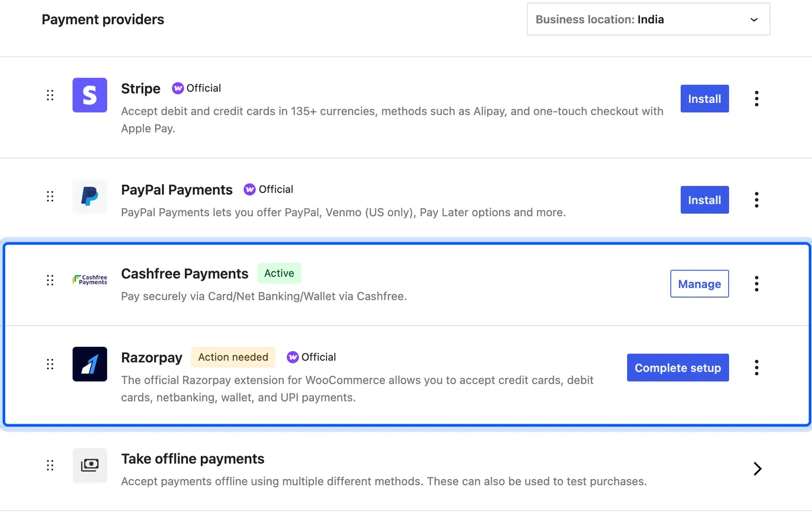The image size is (812, 512).
Task: Grab the drag handle for PayPal Payments
Action: 50,196
